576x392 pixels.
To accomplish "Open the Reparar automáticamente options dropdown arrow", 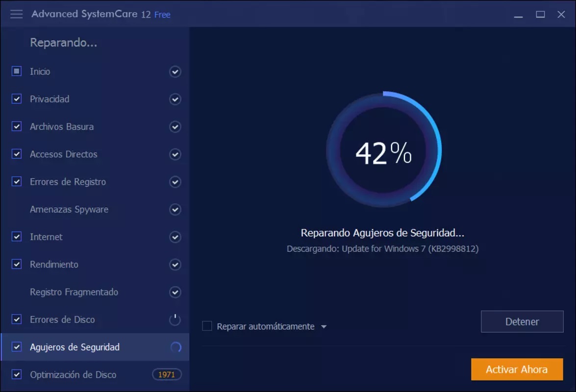I will [324, 326].
